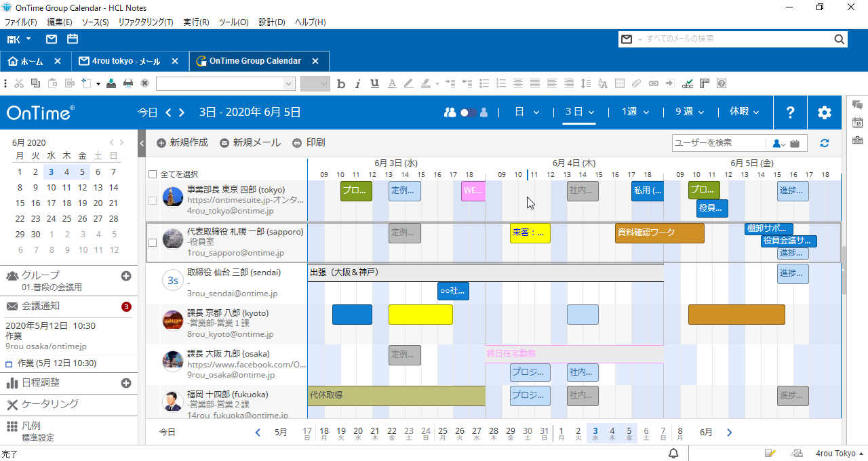Check the box for 事業部長 東京 四郎
This screenshot has width=868, height=461.
click(153, 201)
